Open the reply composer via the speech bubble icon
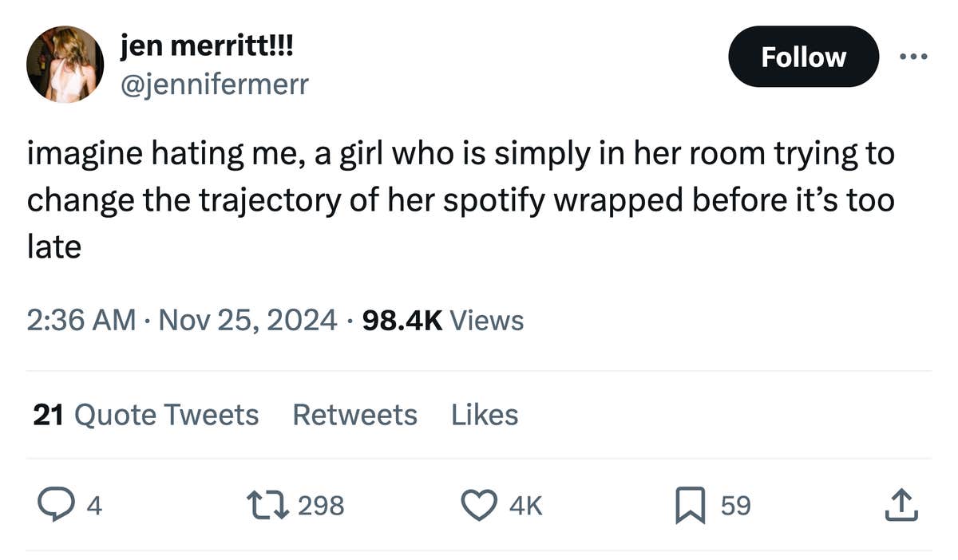The width and height of the screenshot is (958, 560). pyautogui.click(x=56, y=505)
